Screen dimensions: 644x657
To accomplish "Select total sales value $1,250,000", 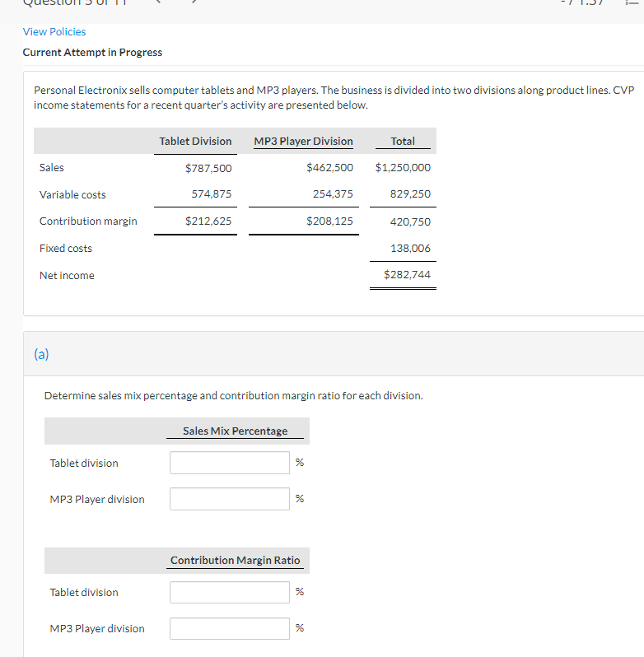I will point(403,168).
